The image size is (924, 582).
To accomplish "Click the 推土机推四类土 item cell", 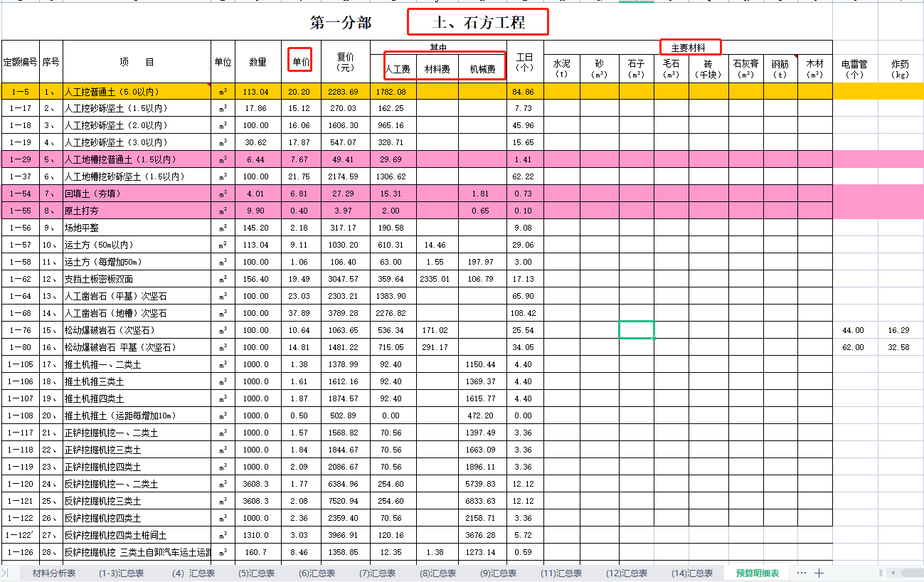I will pos(137,398).
